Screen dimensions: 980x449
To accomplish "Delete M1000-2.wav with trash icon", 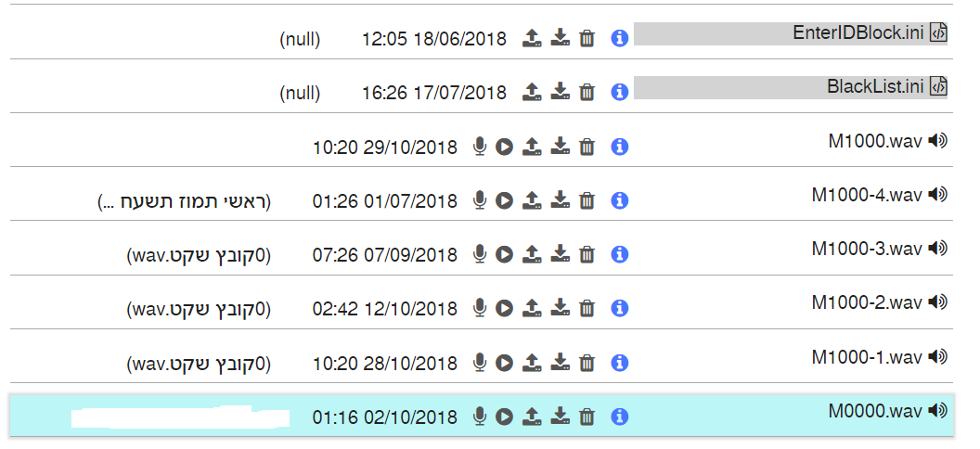I will pyautogui.click(x=587, y=308).
